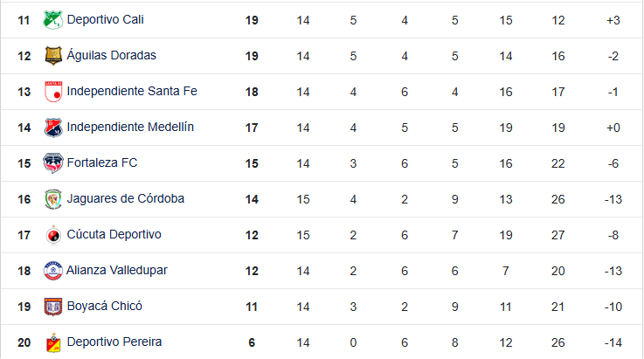The image size is (644, 359).
Task: Click the Águilas Doradas team crest
Action: [53, 55]
